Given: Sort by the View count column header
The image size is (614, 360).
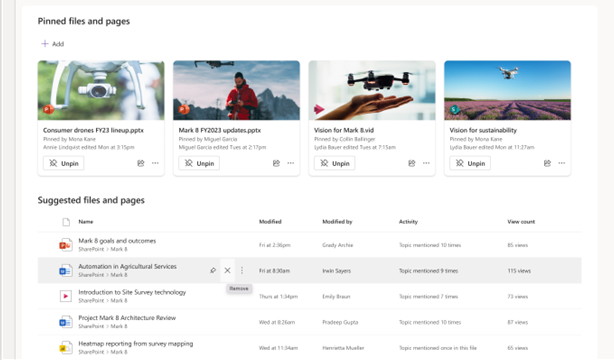Looking at the screenshot, I should click(521, 222).
